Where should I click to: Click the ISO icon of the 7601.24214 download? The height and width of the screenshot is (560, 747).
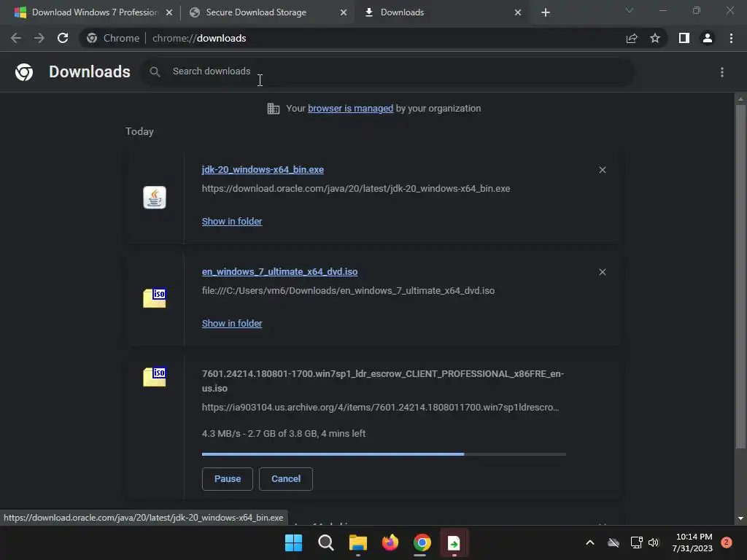coord(155,377)
